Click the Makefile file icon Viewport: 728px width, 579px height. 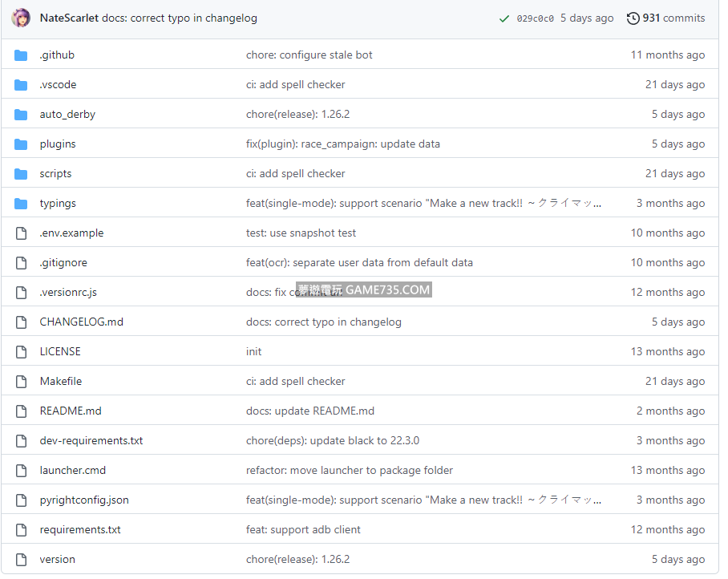(x=21, y=382)
